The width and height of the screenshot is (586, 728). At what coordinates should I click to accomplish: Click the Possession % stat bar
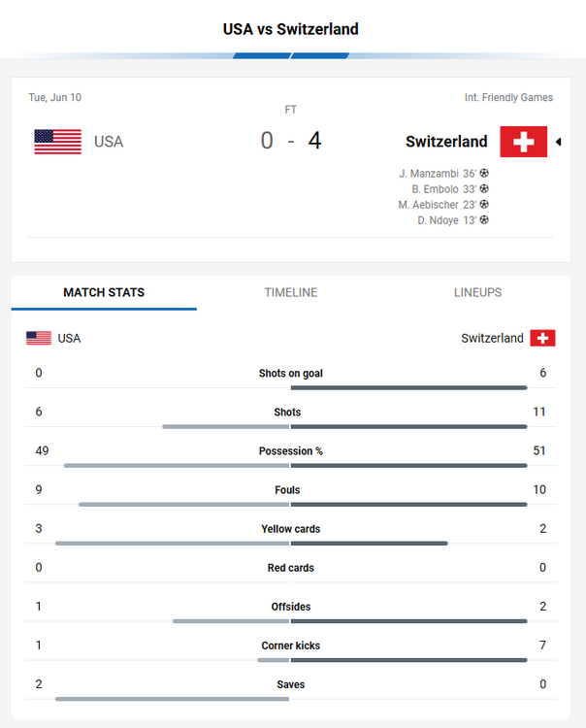[x=291, y=466]
